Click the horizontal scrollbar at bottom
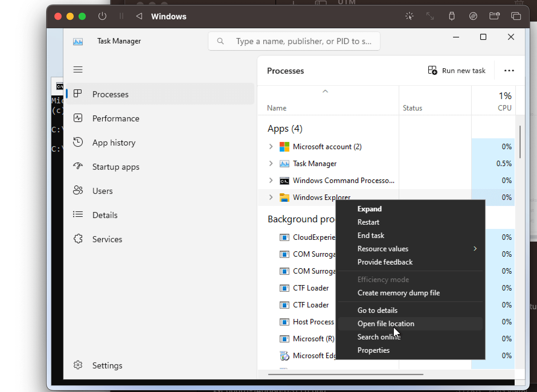Screen dimensions: 537x392 click(346, 374)
